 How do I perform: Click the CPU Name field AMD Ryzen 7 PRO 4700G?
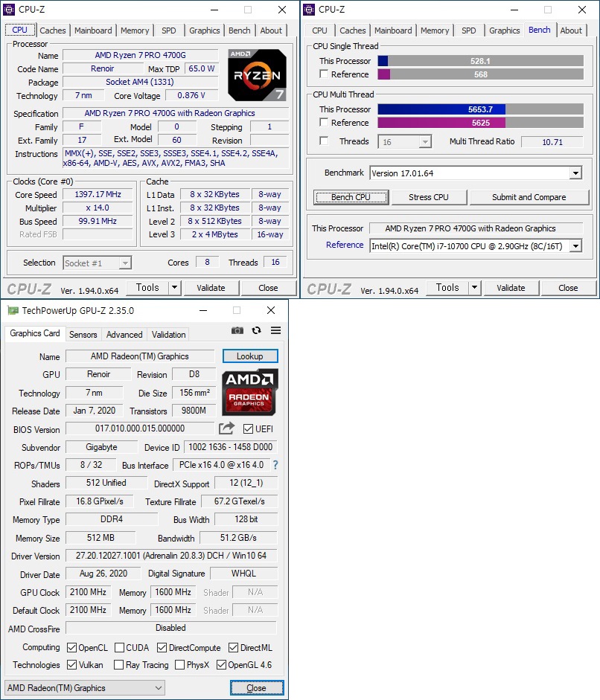click(x=140, y=55)
